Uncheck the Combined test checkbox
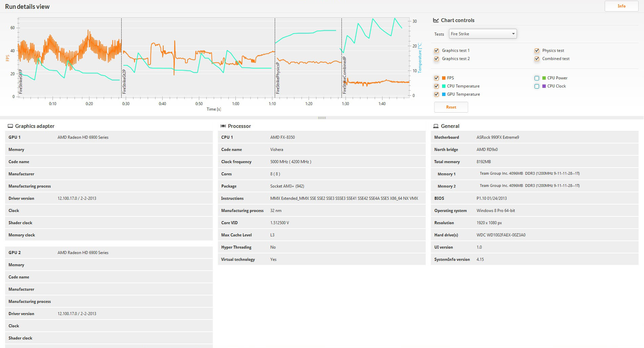644x348 pixels. pos(537,59)
